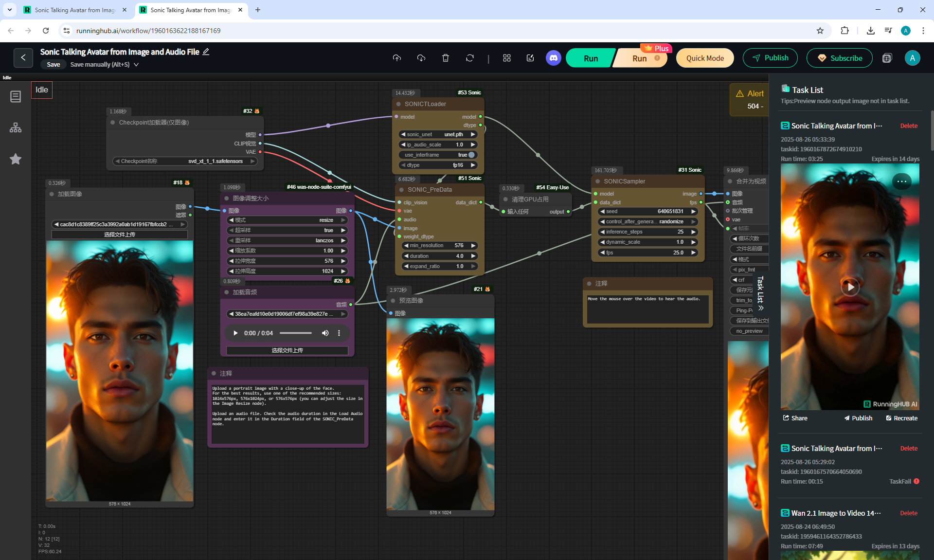
Task: Toggle use_interframe switch in SONICTLoader
Action: (x=470, y=155)
